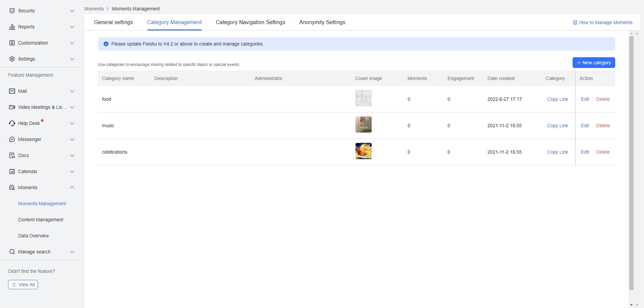Click the Messenger chat bubble icon

[x=12, y=139]
